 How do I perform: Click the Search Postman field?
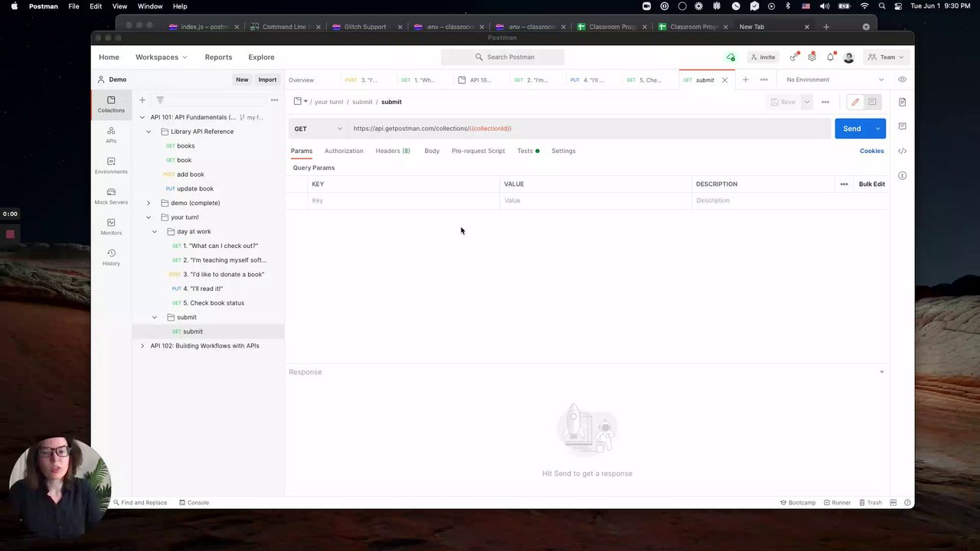coord(502,57)
